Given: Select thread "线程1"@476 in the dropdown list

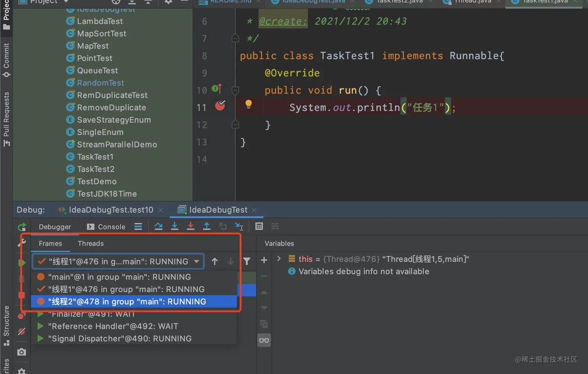Looking at the screenshot, I should [134, 289].
